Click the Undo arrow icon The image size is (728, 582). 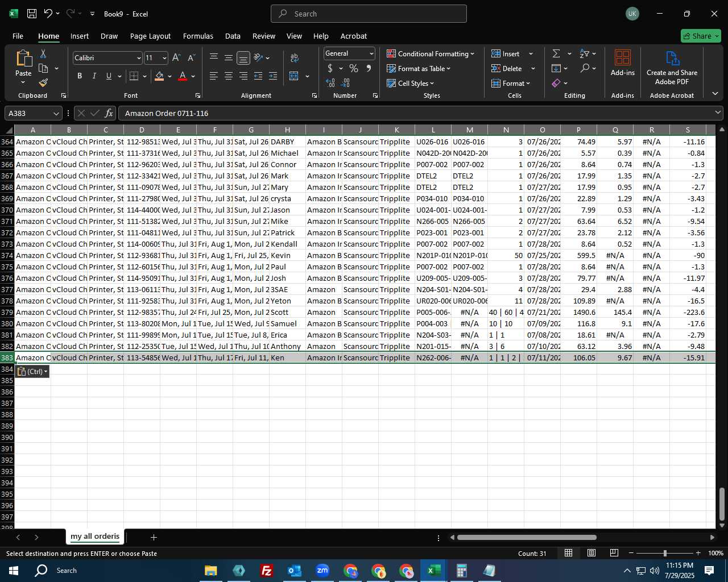[48, 14]
